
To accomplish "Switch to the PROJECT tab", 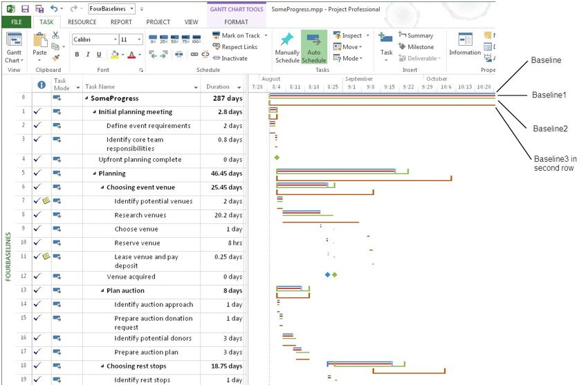I will click(158, 22).
